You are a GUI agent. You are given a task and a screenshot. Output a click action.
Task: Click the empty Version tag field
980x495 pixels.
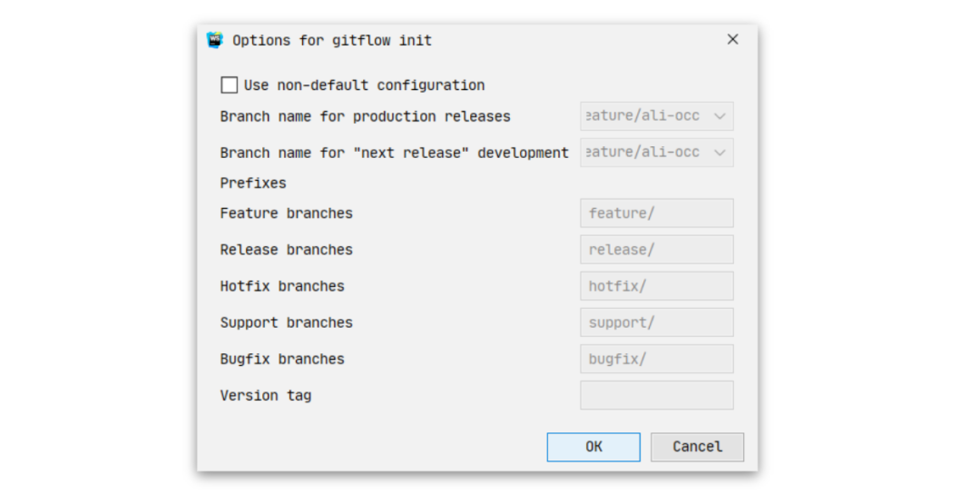point(657,395)
